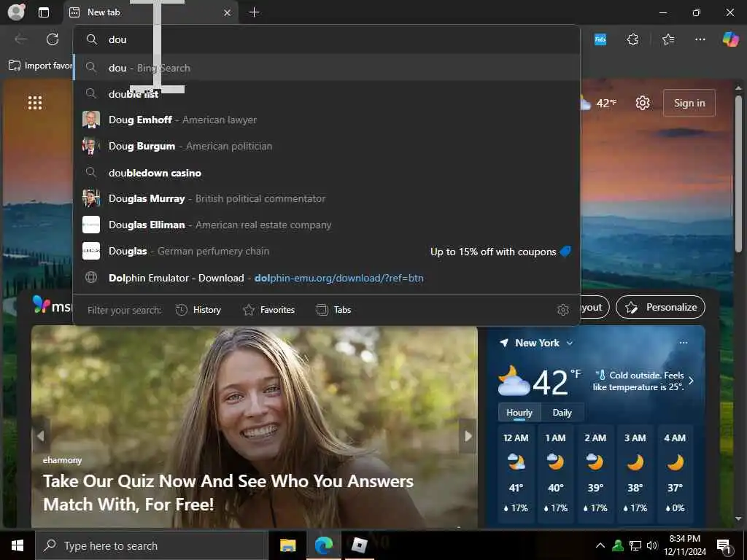Click the Windows 'Type here to search' box
The height and width of the screenshot is (560, 747).
[x=152, y=545]
